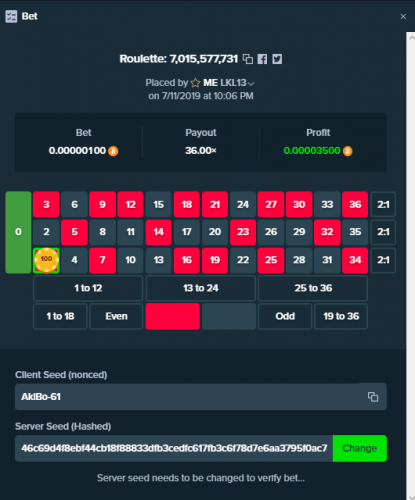Select black number 15
Image resolution: width=415 pixels, height=500 pixels.
coord(159,204)
